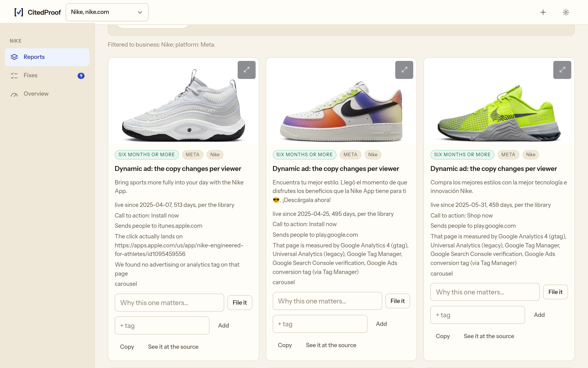Click File it on the Shop now card
This screenshot has width=588, height=368.
click(x=556, y=292)
